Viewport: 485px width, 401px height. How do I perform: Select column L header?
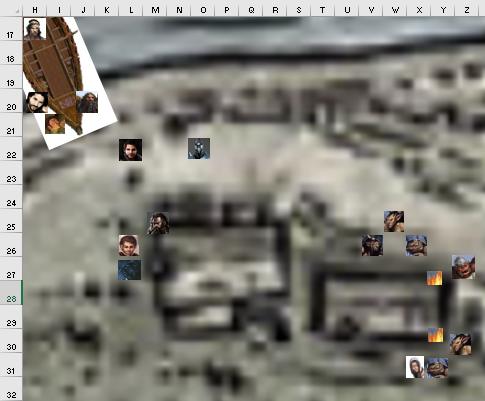(131, 10)
